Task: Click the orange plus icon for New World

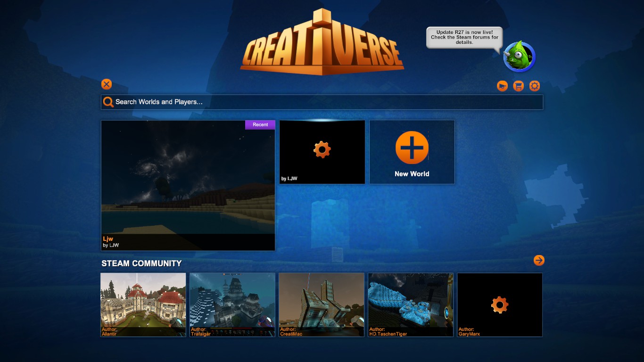Action: tap(412, 148)
